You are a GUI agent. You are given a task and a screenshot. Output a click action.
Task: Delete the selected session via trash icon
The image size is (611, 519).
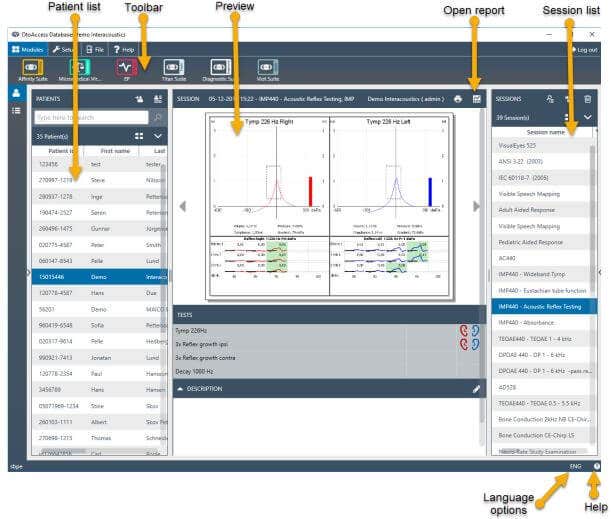coord(588,99)
